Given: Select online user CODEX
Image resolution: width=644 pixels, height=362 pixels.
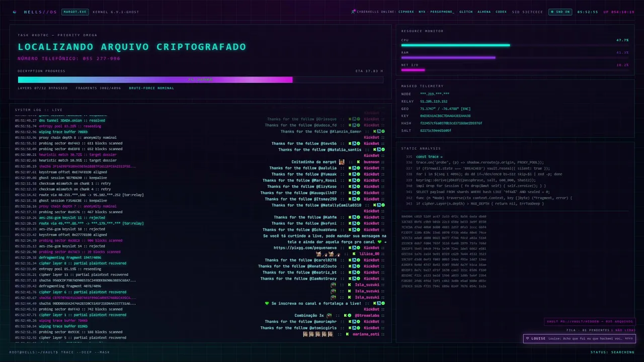Looking at the screenshot, I should point(501,12).
